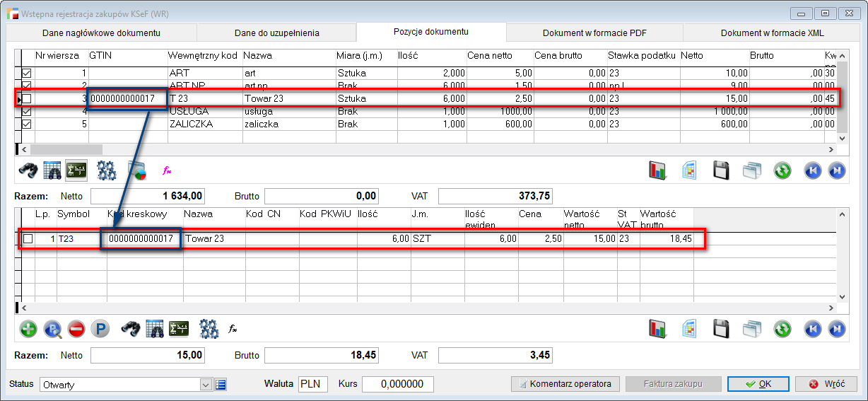Toggle checkbox for USŁUGA row 4
The height and width of the screenshot is (401, 868).
[x=28, y=111]
